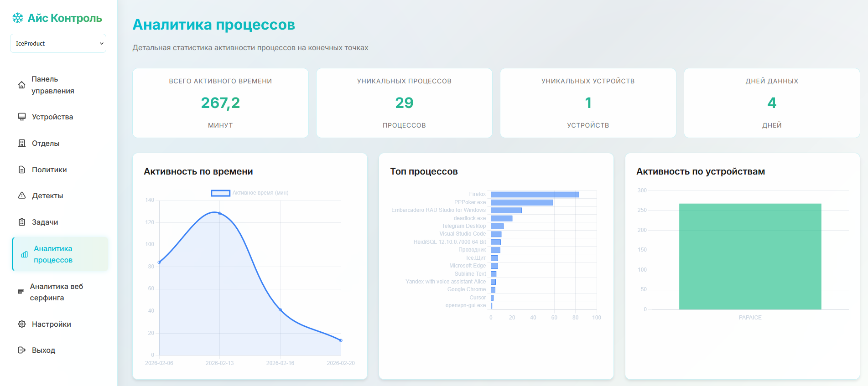Go to the Устройства section
The image size is (868, 386).
click(52, 117)
